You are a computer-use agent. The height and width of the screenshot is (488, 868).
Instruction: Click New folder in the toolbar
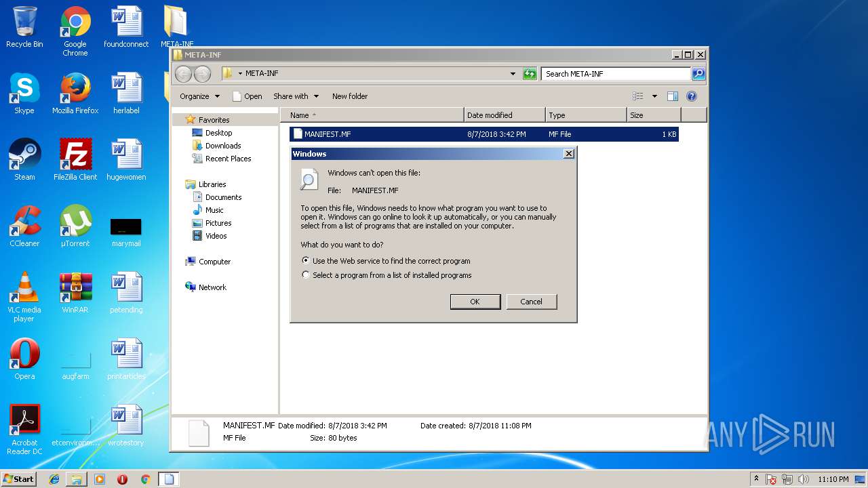(x=350, y=96)
